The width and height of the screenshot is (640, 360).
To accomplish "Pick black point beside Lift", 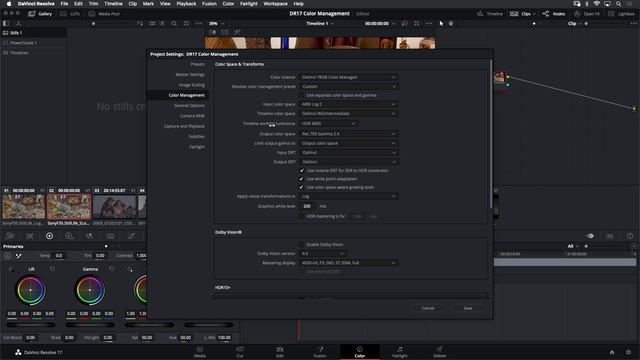I will pyautogui.click(x=11, y=269).
